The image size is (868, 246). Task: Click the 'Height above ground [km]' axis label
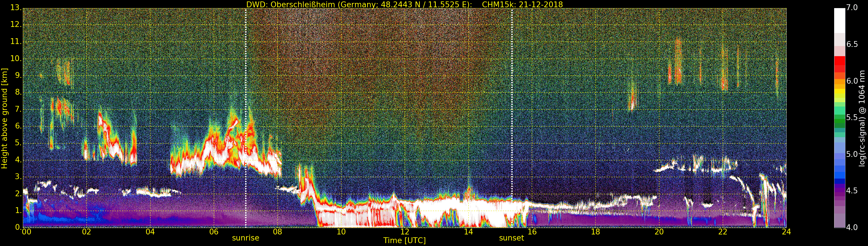(4, 118)
